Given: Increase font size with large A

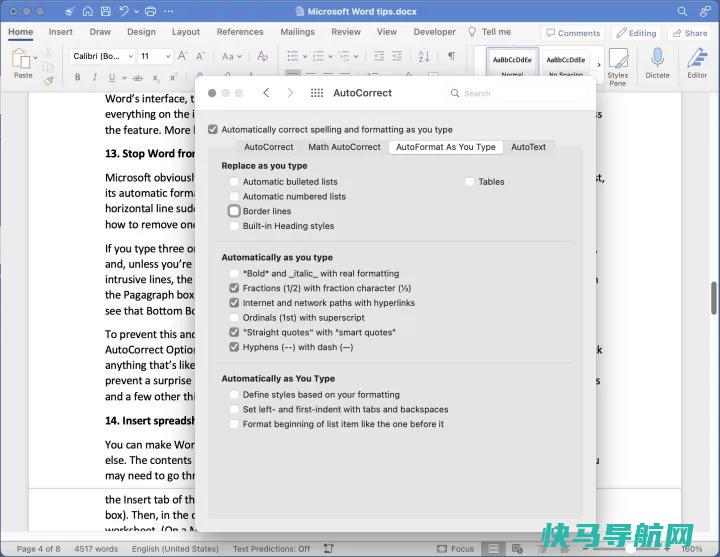Looking at the screenshot, I should click(x=182, y=56).
